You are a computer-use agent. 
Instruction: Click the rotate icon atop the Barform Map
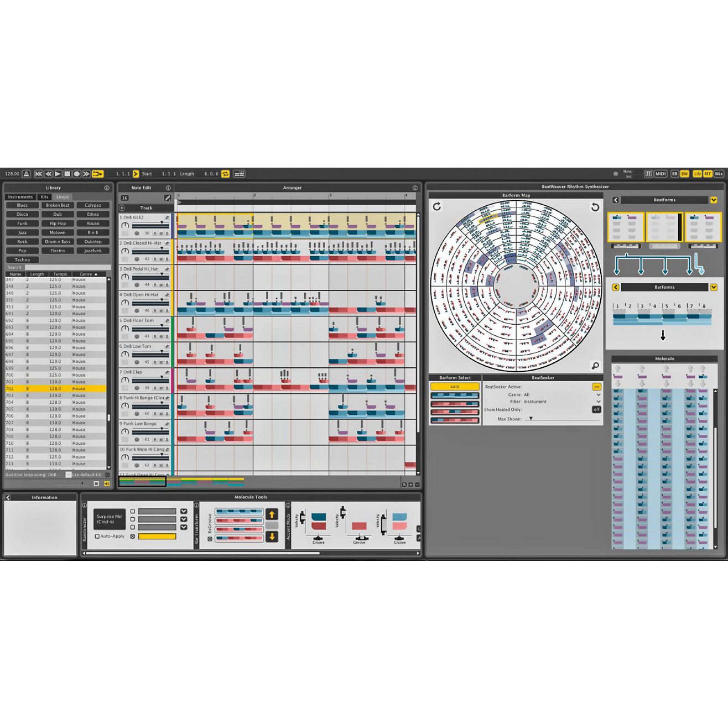pos(438,205)
